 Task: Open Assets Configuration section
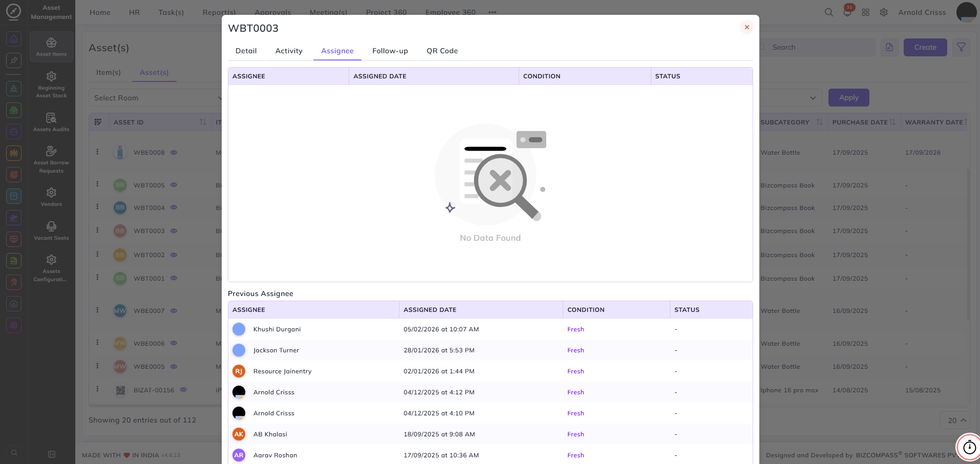click(51, 268)
